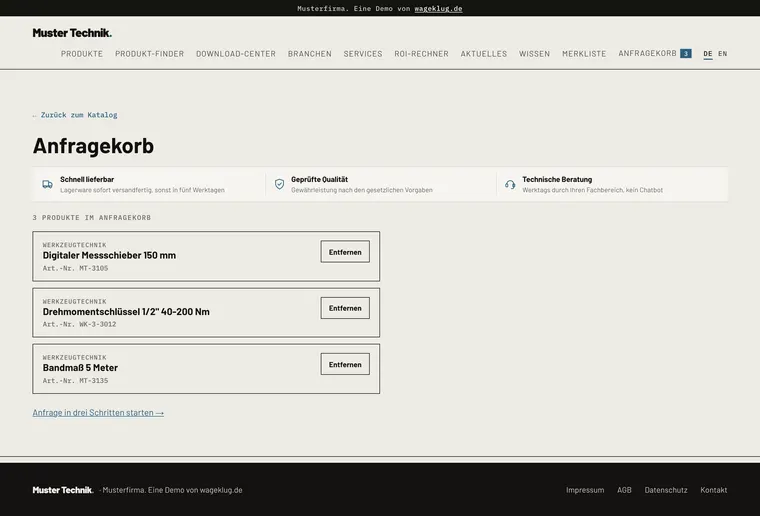Image resolution: width=760 pixels, height=516 pixels.
Task: Open Impressum in footer
Action: pyautogui.click(x=585, y=490)
